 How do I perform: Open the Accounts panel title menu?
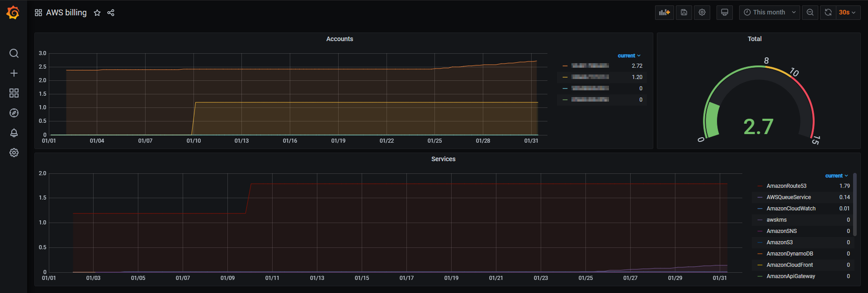point(340,39)
